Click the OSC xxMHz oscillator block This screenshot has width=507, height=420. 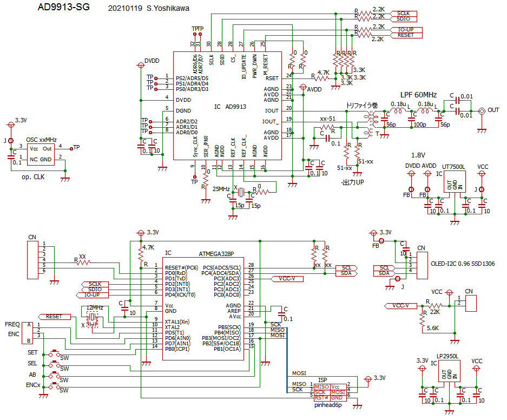(x=41, y=153)
